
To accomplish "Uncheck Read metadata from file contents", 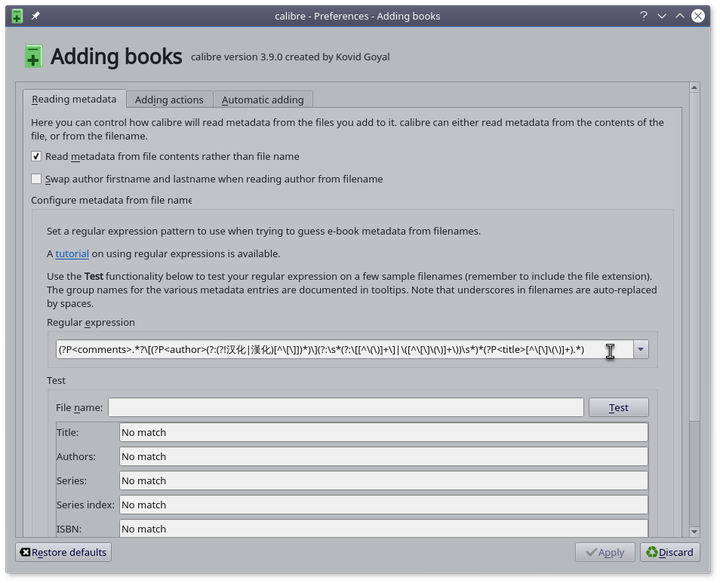I will pyautogui.click(x=37, y=156).
